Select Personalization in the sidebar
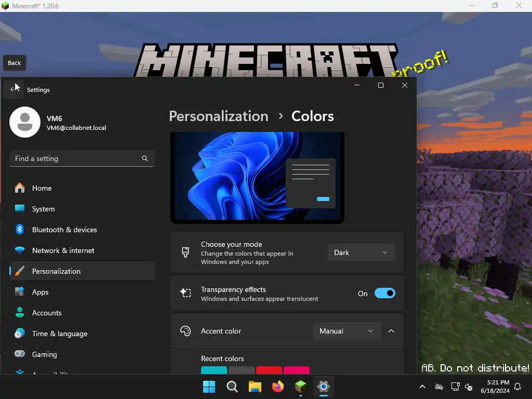Image resolution: width=532 pixels, height=399 pixels. (82, 271)
